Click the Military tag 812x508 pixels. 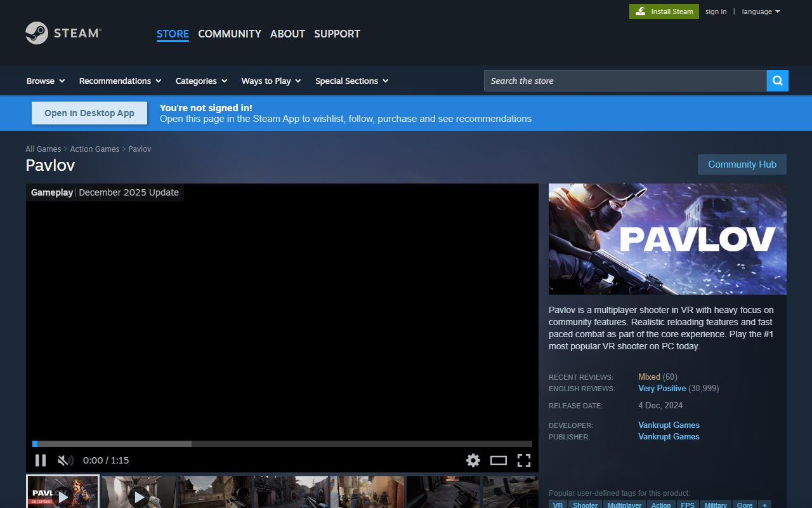(x=716, y=505)
